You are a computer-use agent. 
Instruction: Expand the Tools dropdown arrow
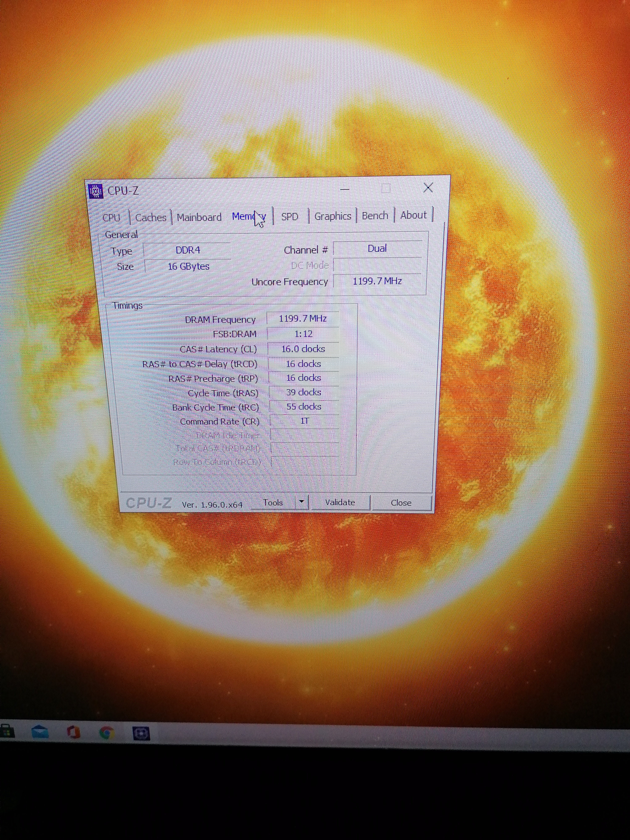pyautogui.click(x=302, y=502)
